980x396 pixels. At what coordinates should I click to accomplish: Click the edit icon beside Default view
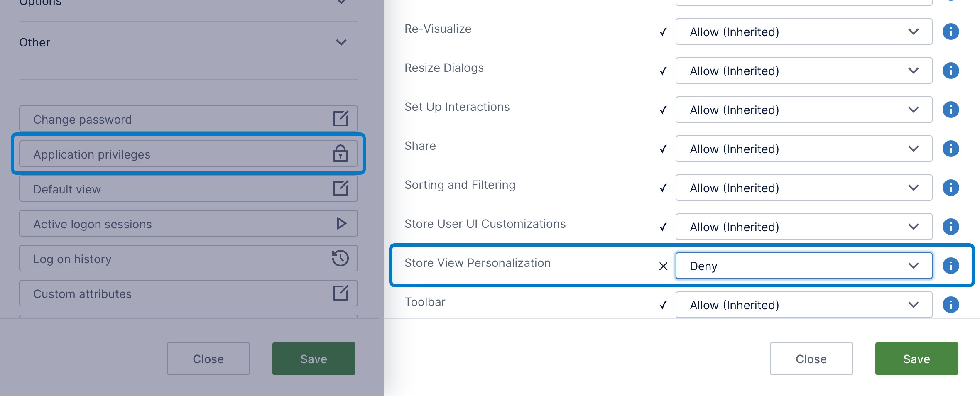[x=341, y=188]
